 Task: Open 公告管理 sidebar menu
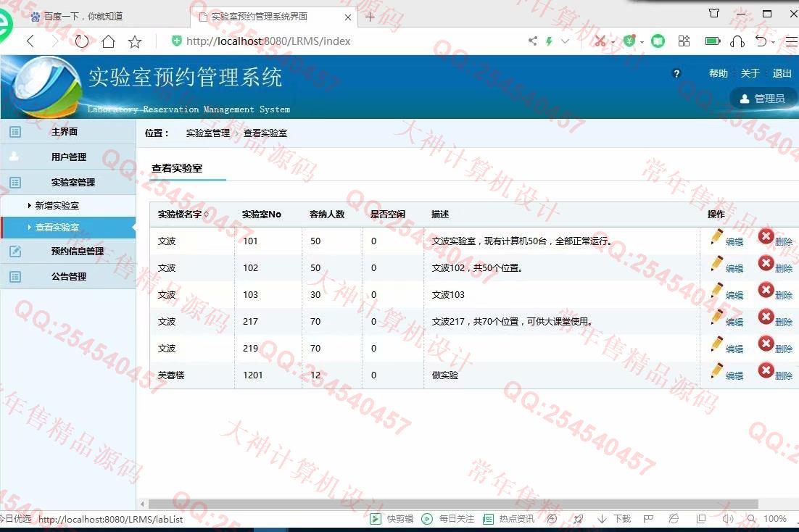[67, 277]
